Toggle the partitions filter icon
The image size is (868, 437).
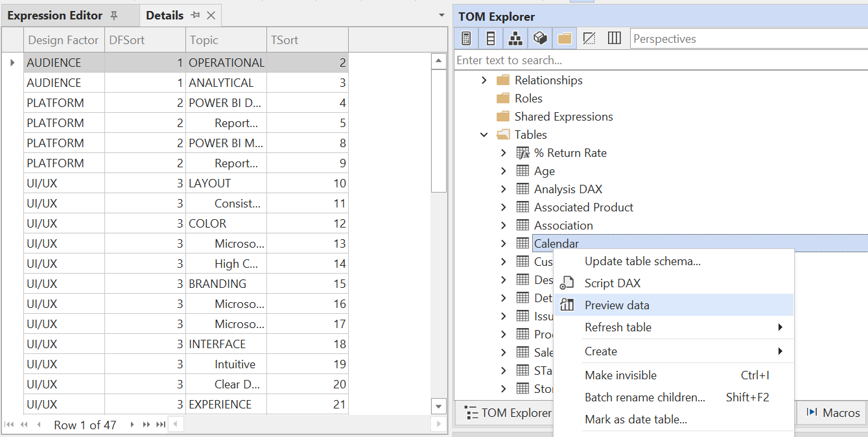pos(540,38)
